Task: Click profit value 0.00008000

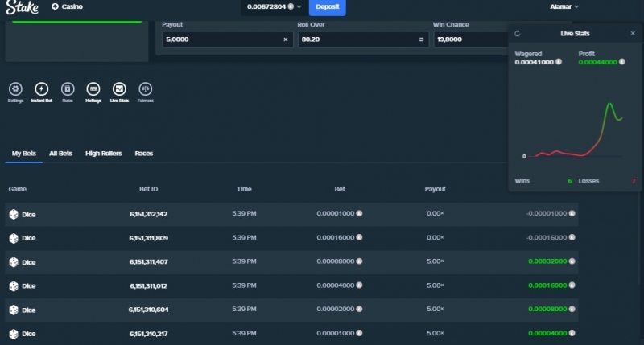Action: [547, 310]
